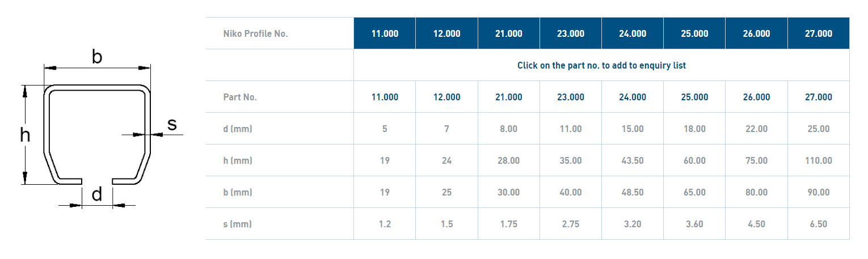
Task: Click the 11.000 blue profile header cell
Action: [385, 33]
